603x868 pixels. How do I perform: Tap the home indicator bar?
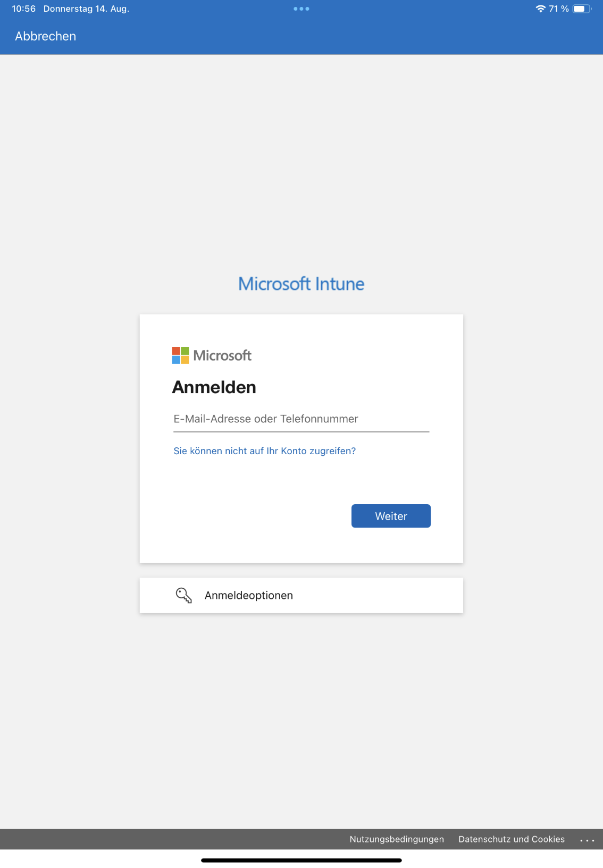[x=301, y=860]
